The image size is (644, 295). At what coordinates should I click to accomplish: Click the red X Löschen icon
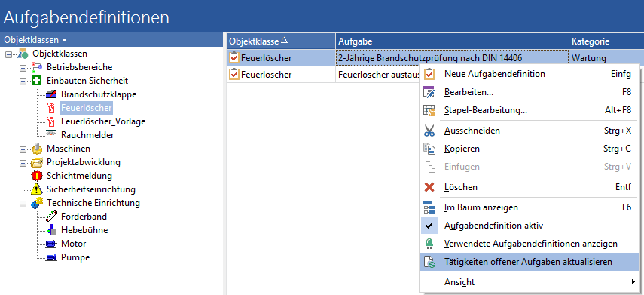[429, 187]
